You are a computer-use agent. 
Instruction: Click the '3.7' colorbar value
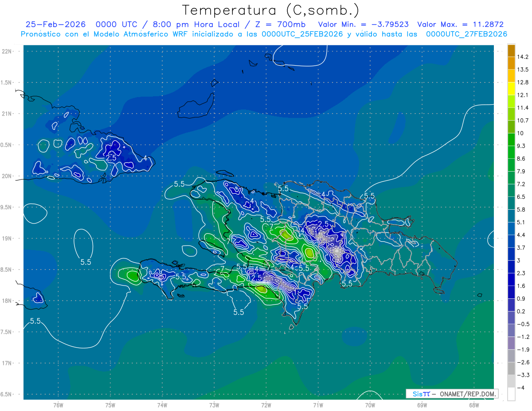521,247
